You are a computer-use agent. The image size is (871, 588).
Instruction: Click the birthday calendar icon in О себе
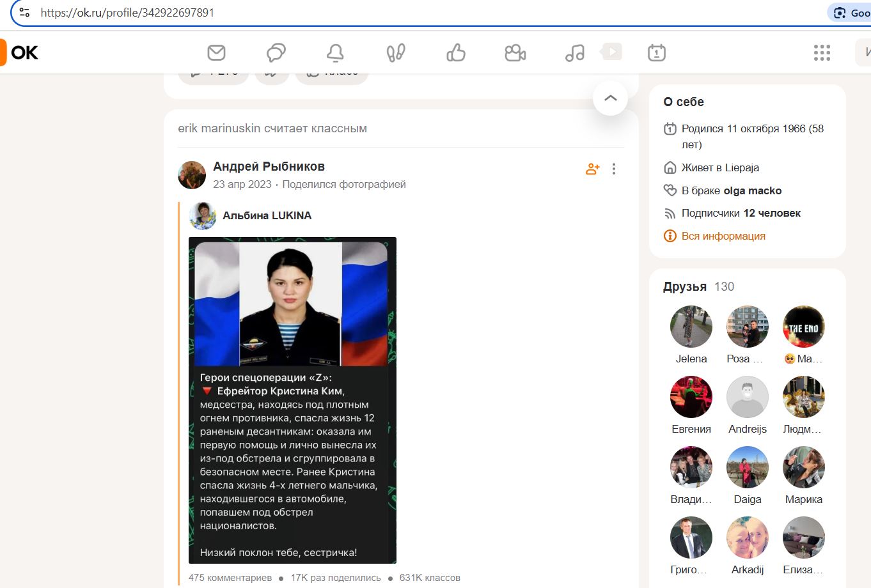(x=670, y=129)
